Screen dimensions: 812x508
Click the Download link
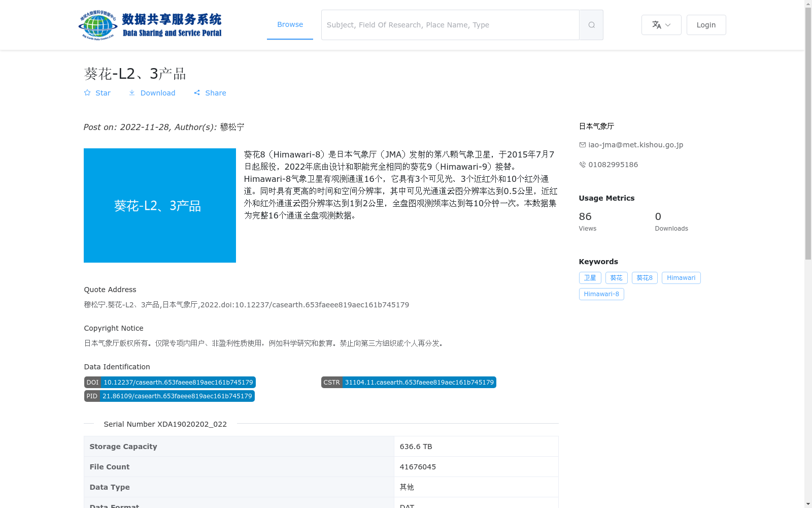click(152, 93)
